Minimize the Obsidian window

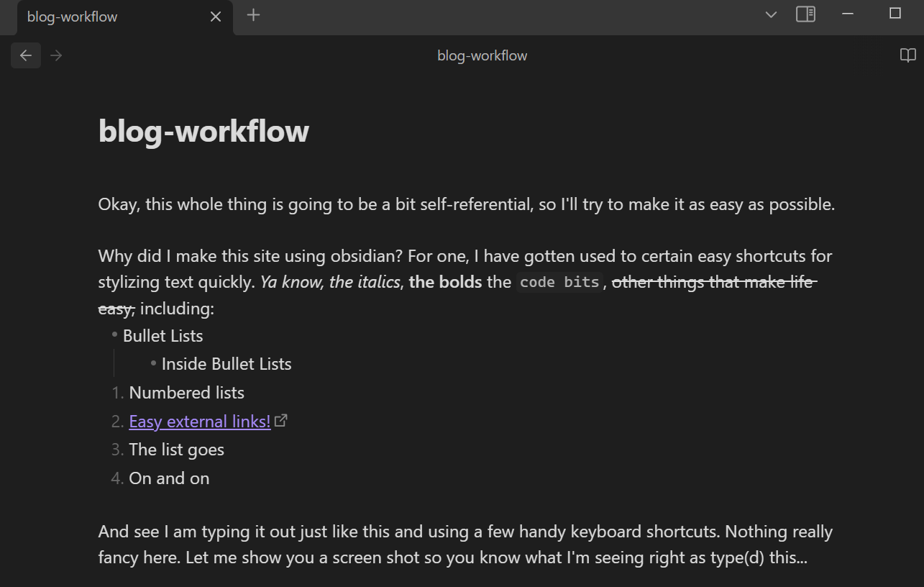coord(848,14)
